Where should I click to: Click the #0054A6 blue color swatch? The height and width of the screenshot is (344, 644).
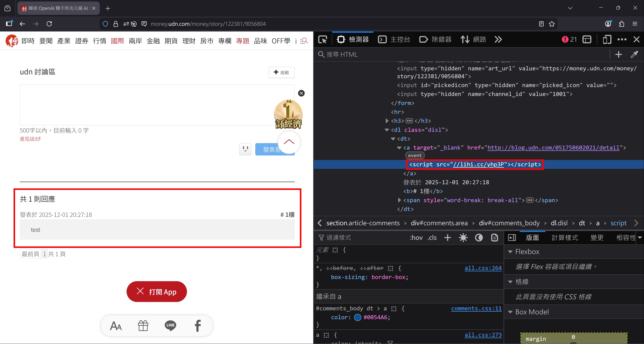357,318
